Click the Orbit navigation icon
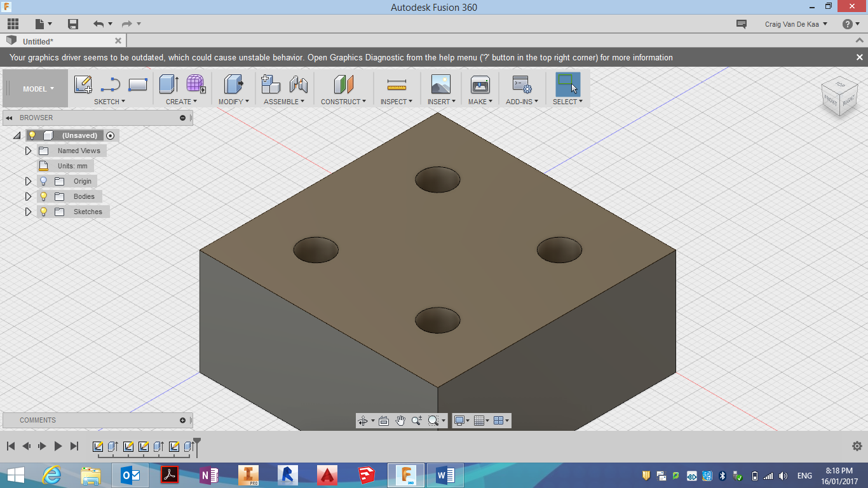The width and height of the screenshot is (868, 488). [x=363, y=421]
